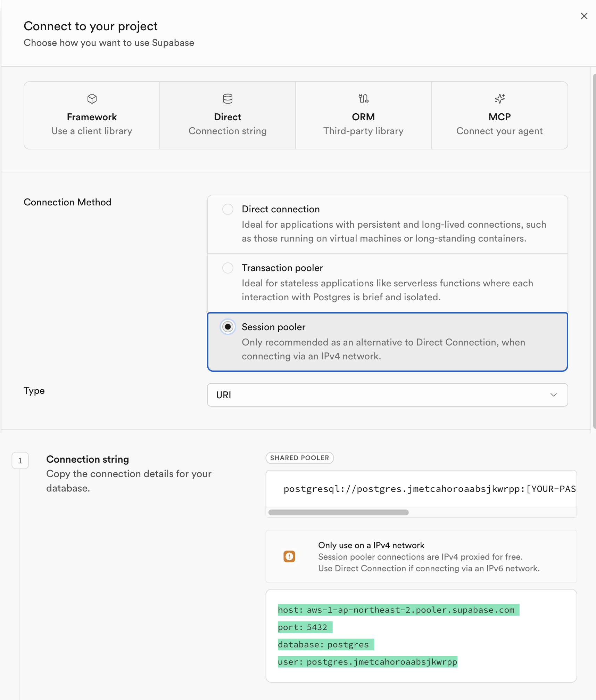Open the Type dropdown showing URI
596x700 pixels.
pos(387,395)
